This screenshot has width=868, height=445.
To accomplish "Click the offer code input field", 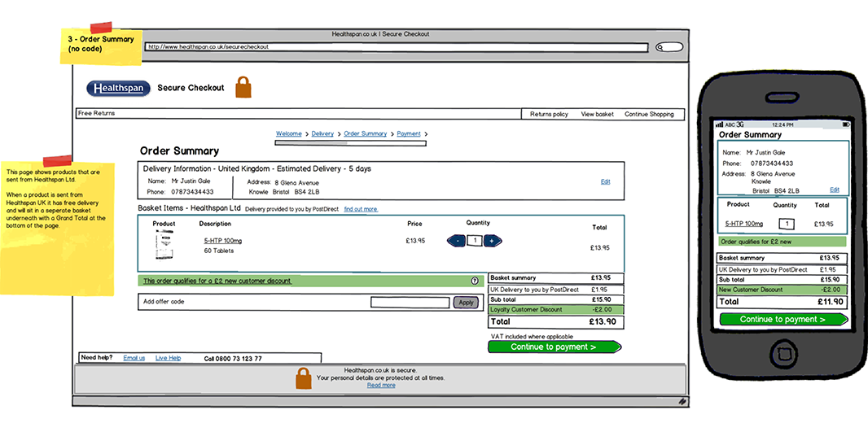I will [x=410, y=303].
